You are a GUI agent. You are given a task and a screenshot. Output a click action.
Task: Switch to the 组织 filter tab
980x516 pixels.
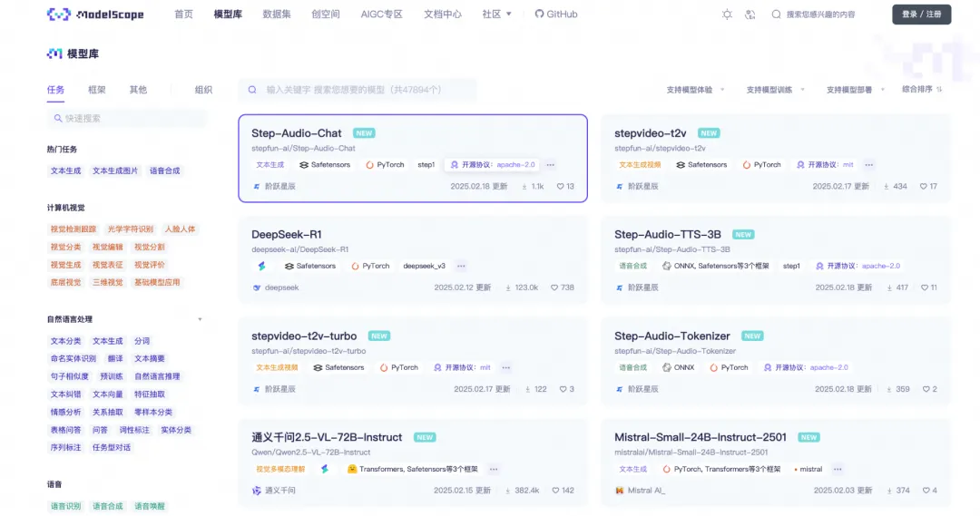pyautogui.click(x=204, y=90)
